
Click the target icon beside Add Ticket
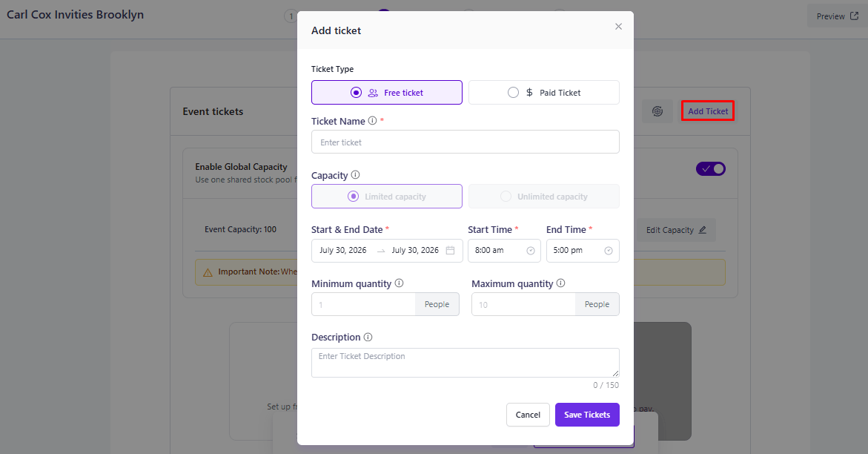pos(657,111)
